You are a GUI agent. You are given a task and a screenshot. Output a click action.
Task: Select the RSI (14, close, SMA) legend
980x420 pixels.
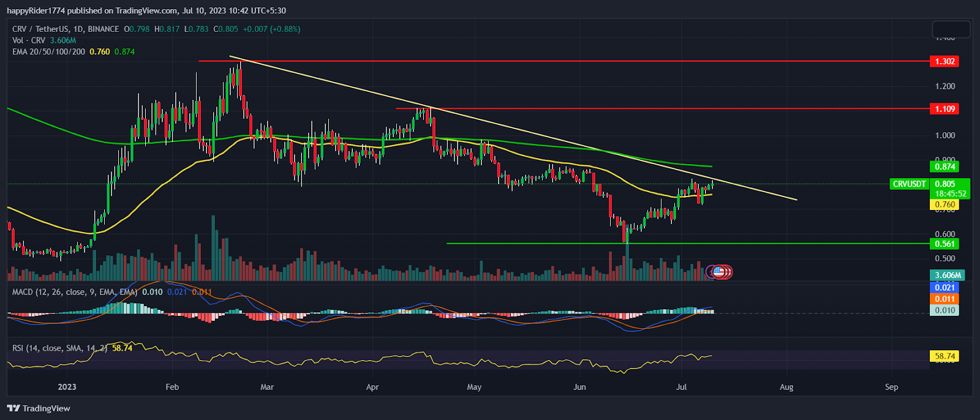click(60, 348)
